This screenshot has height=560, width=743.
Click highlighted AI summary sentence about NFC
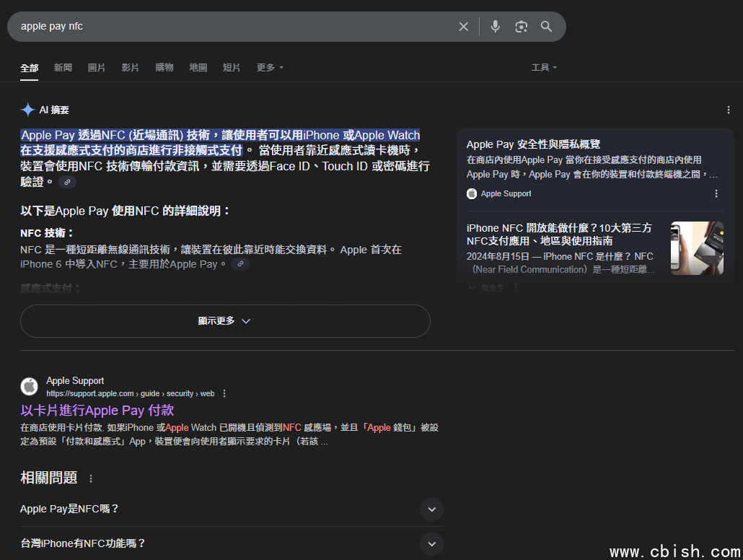[x=220, y=143]
